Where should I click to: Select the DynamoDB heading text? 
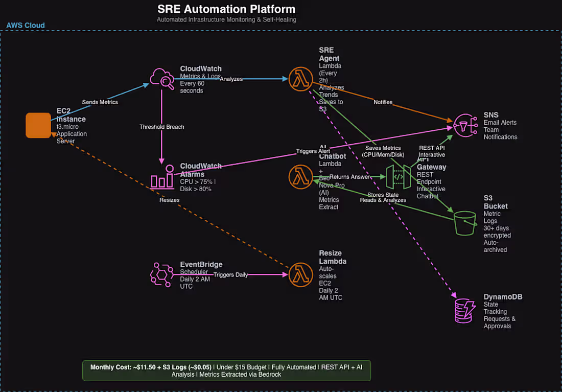[503, 296]
